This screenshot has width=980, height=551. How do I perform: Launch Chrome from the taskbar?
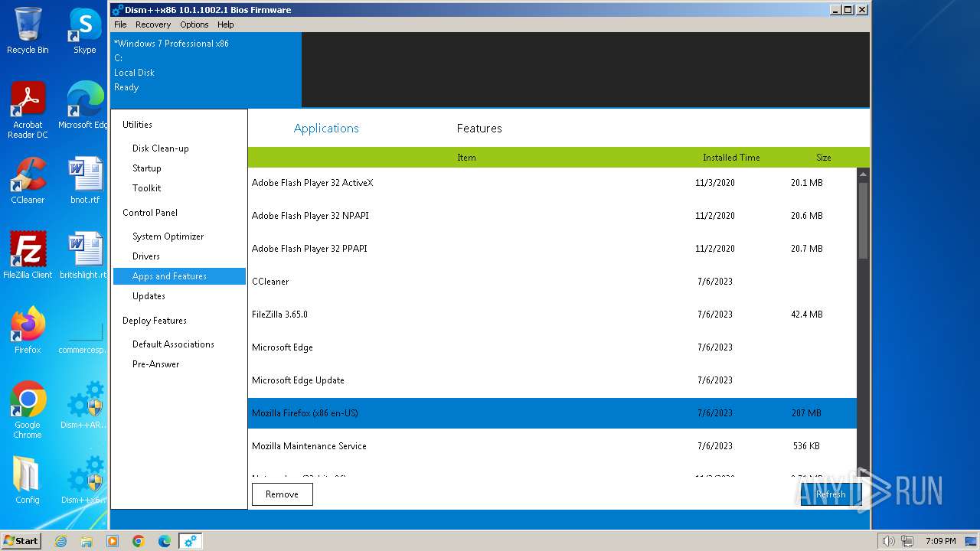click(139, 541)
